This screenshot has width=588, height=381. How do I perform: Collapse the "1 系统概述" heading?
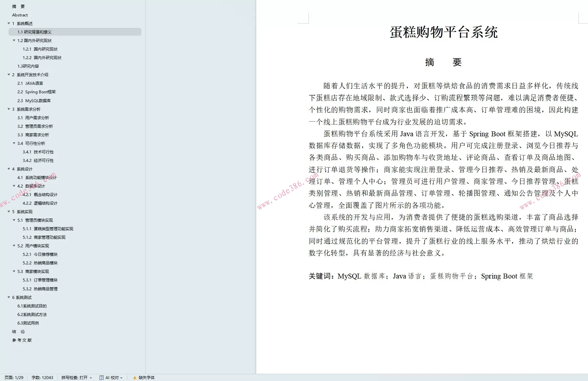point(9,23)
